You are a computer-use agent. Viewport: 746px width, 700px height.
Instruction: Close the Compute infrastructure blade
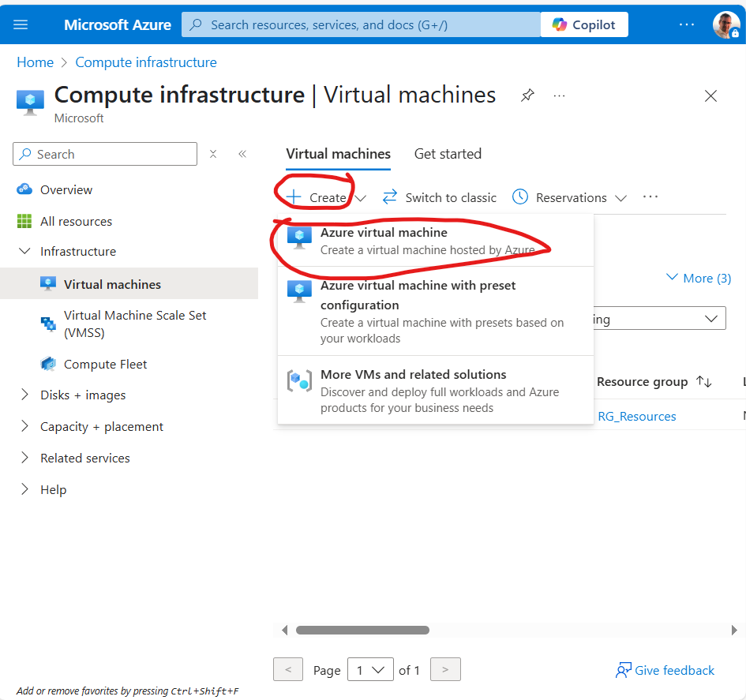pyautogui.click(x=710, y=96)
